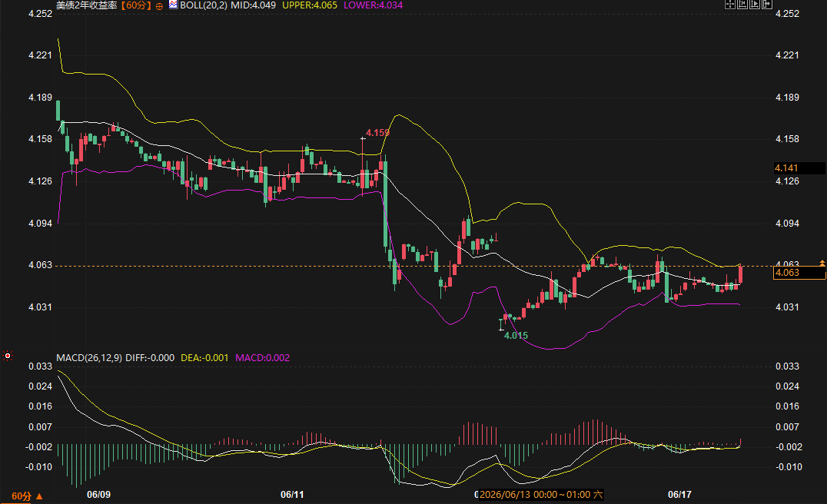
Task: Click the 0.033 label on left MACD axis
Action: 40,366
